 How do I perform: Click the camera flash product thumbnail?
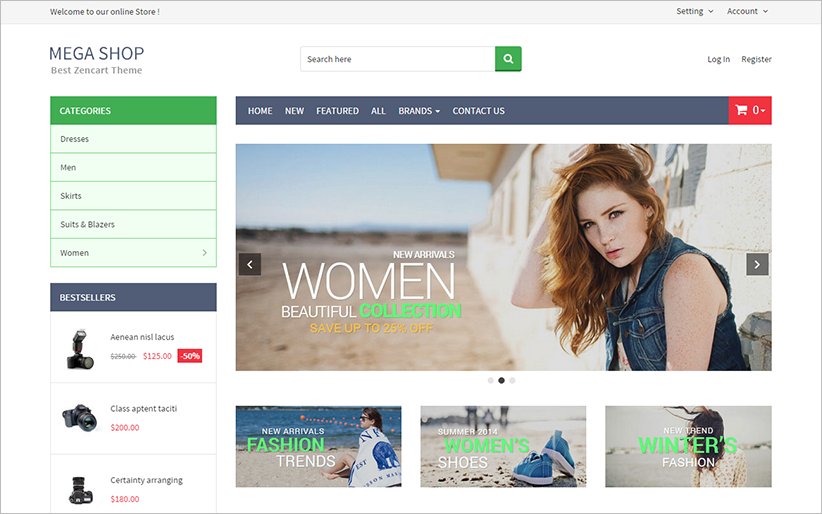[80, 349]
